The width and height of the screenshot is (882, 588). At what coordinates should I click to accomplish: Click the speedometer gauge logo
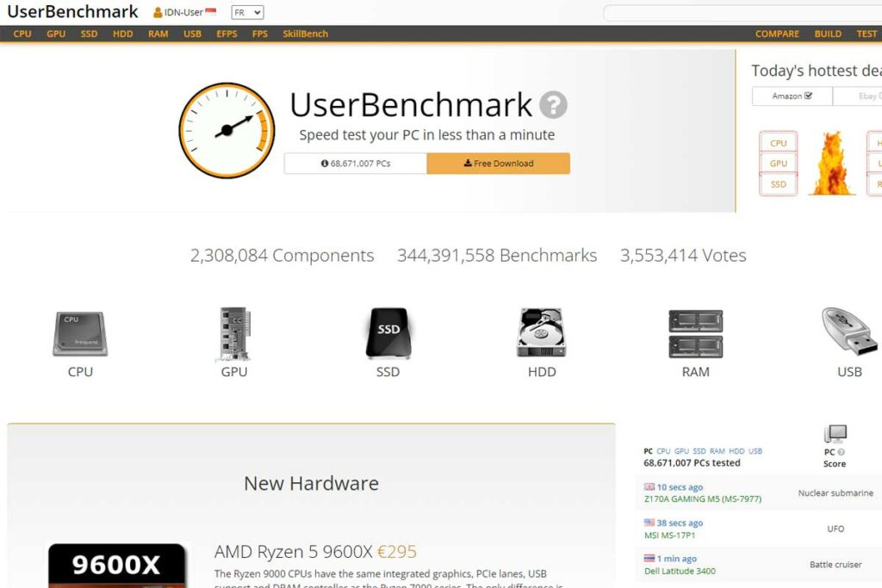226,129
